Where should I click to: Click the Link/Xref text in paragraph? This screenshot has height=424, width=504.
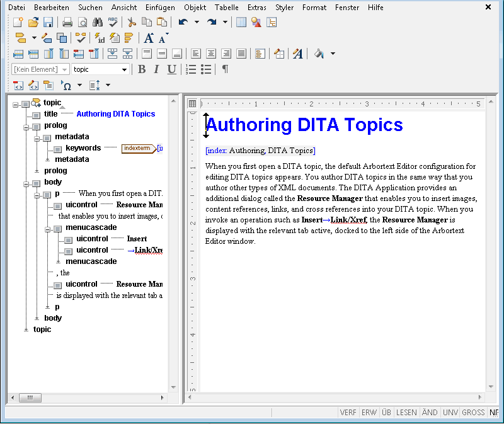[349, 220]
